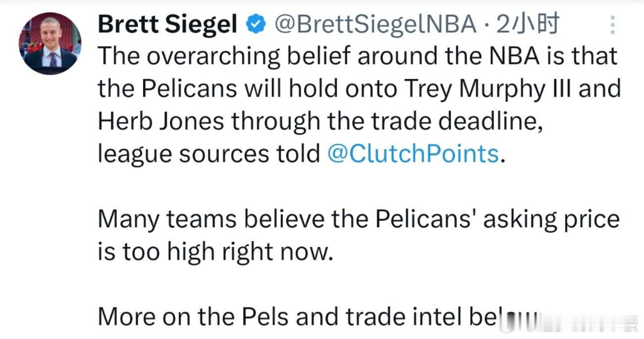Click the "is too high right now." line
This screenshot has width=644, height=339.
pyautogui.click(x=214, y=252)
